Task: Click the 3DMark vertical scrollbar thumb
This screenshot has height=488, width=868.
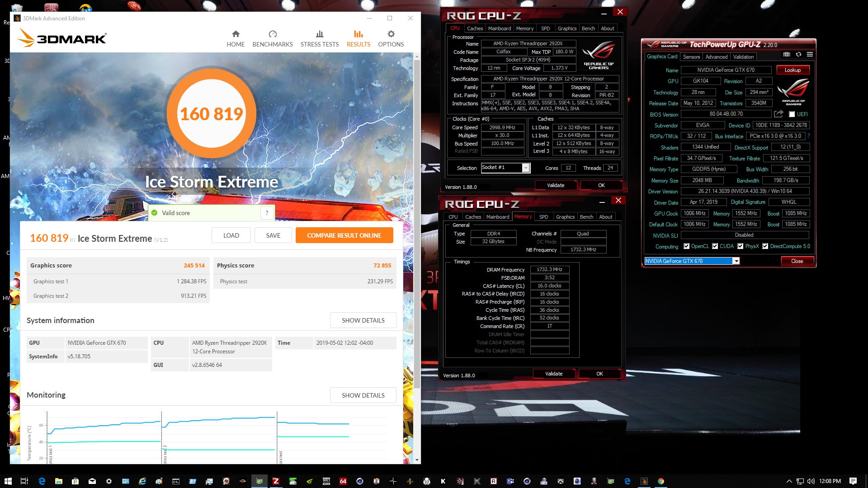Action: [x=417, y=223]
